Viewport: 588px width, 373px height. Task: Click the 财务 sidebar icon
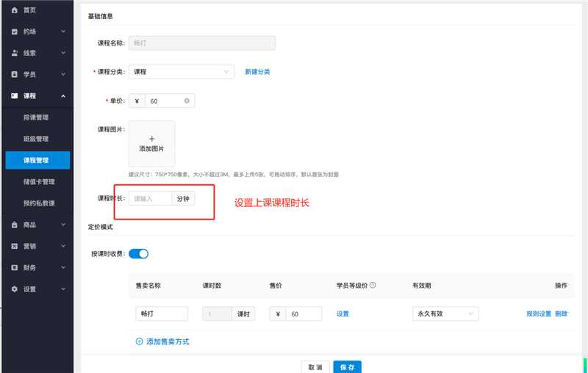coord(14,267)
